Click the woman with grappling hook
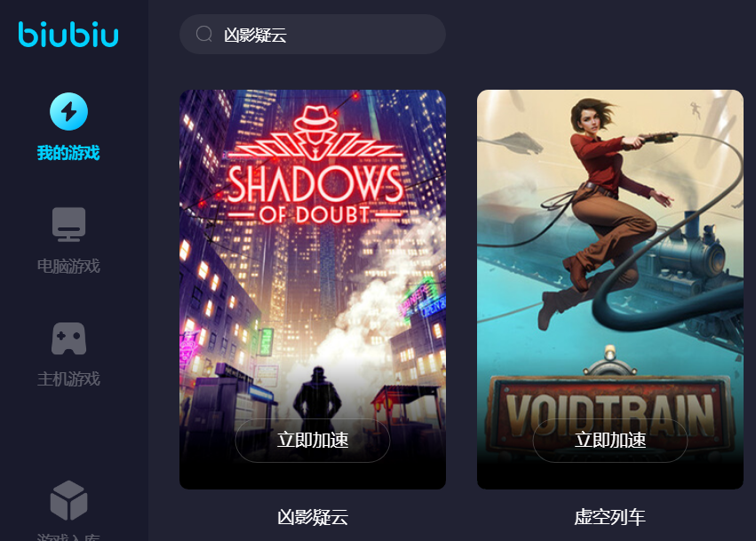The width and height of the screenshot is (756, 541). click(x=608, y=207)
